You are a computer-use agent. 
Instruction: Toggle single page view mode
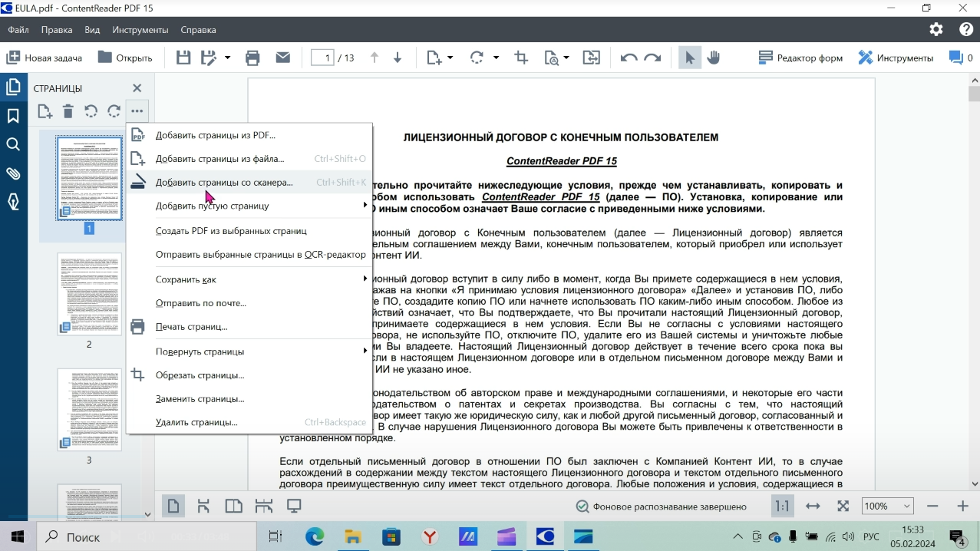173,506
